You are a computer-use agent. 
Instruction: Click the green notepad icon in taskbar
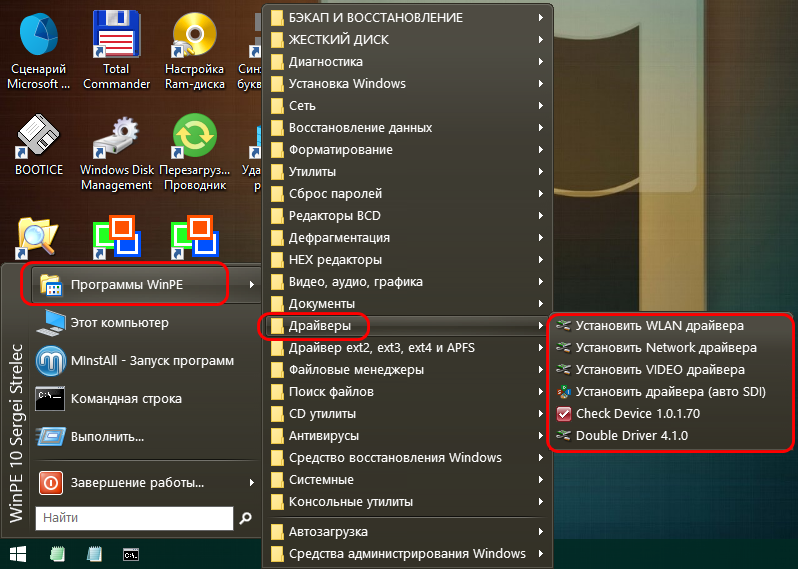pyautogui.click(x=57, y=554)
